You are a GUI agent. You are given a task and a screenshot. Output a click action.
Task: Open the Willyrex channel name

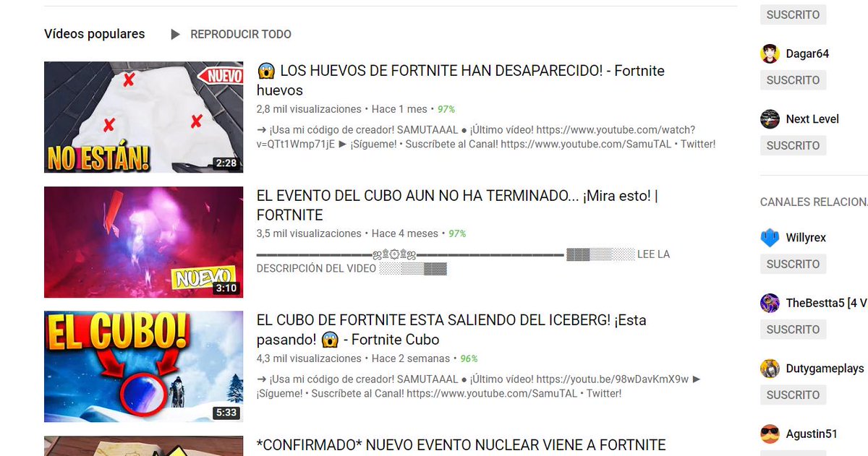click(x=806, y=238)
